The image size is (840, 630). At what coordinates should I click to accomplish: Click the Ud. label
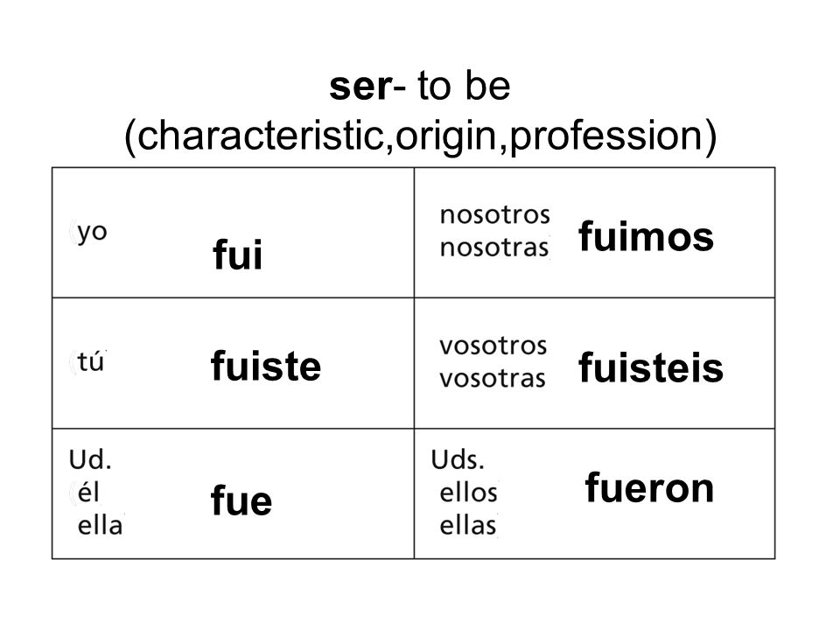[x=90, y=460]
